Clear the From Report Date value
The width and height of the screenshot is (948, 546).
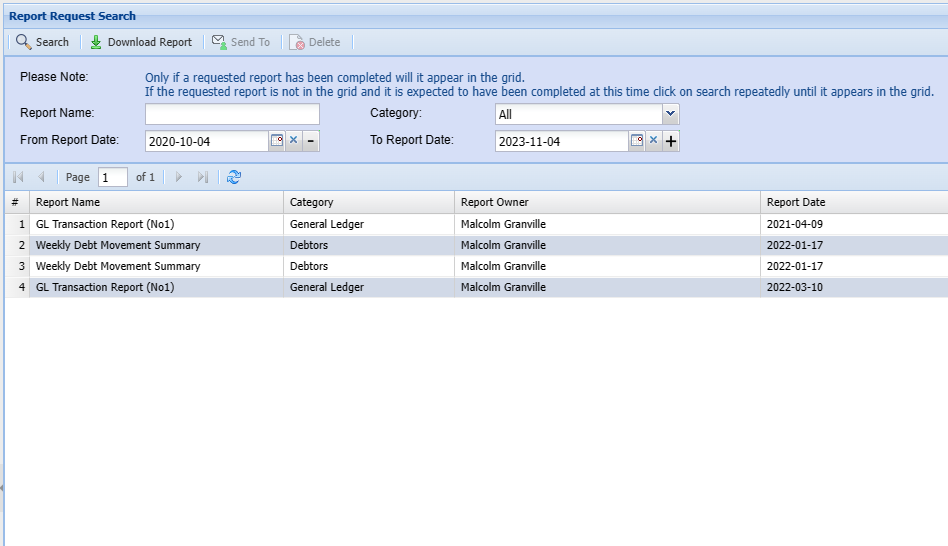294,141
